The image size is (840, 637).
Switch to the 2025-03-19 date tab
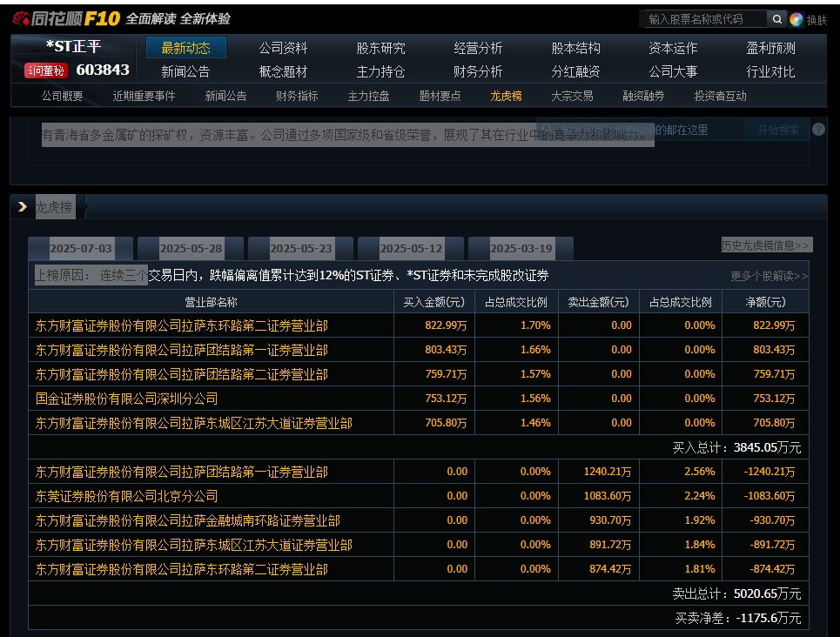521,249
